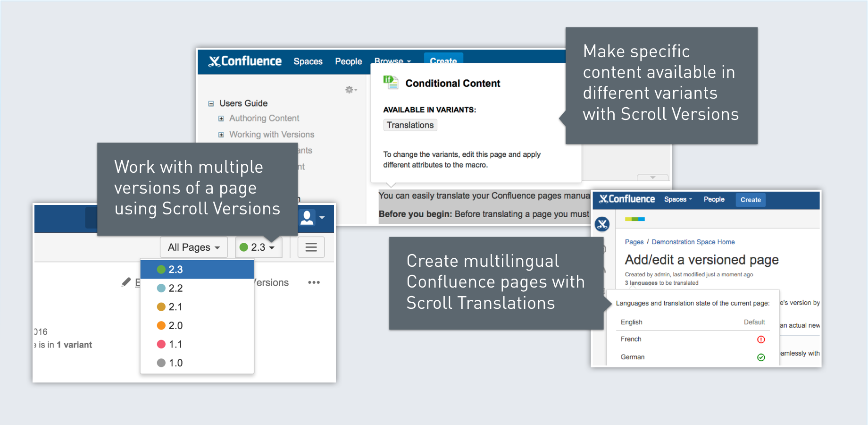The height and width of the screenshot is (425, 868).
Task: Click the green check icon for German
Action: coord(761,357)
